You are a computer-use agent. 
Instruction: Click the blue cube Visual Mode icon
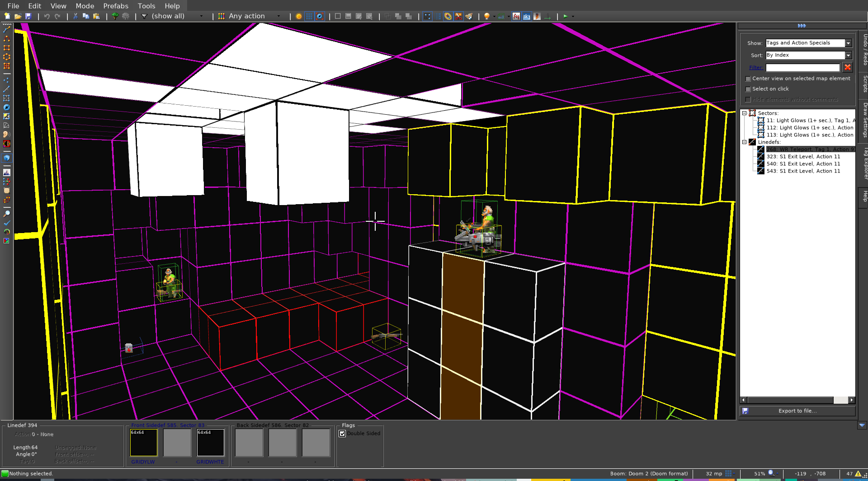coord(7,158)
